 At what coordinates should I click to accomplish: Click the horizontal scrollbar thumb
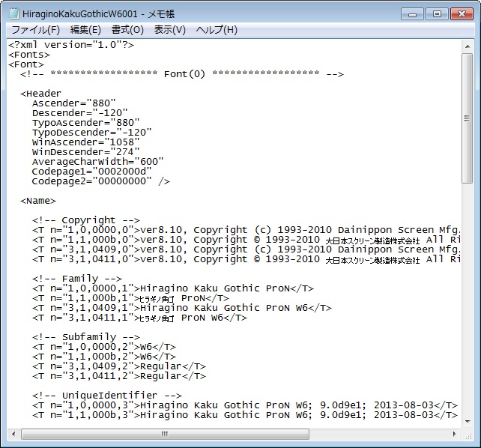[165, 434]
